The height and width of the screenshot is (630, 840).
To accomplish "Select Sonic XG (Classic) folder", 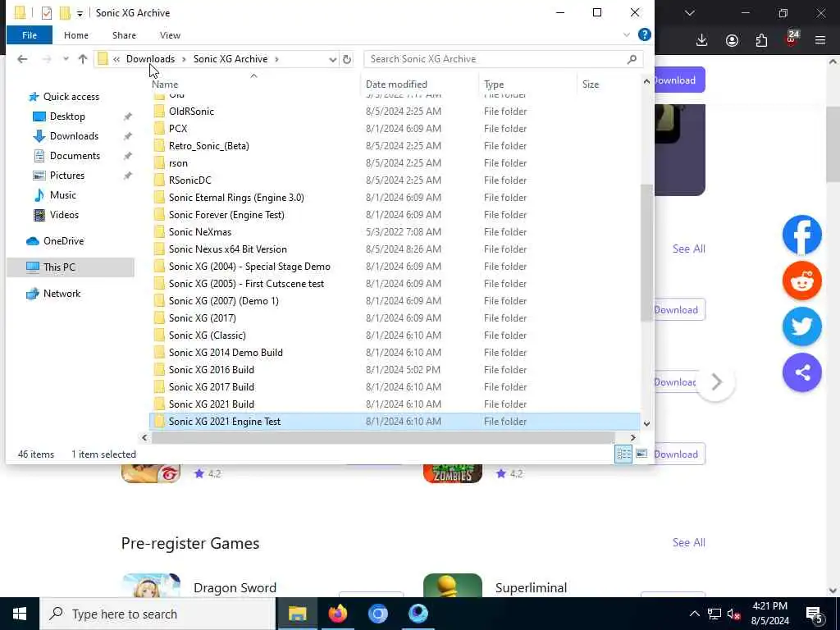I will (x=208, y=336).
